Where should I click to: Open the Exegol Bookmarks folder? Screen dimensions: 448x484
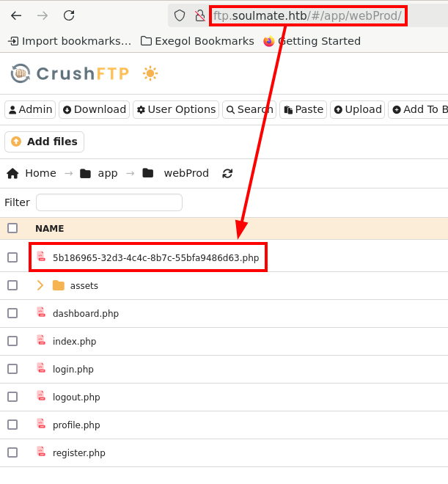point(197,41)
